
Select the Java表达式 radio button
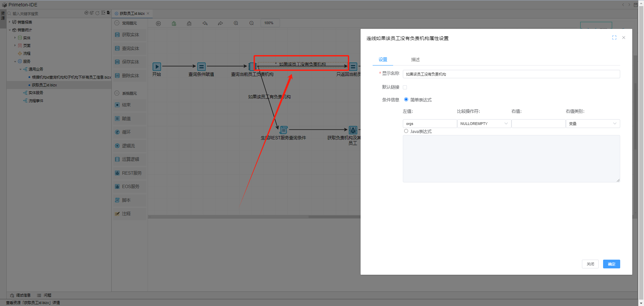pyautogui.click(x=406, y=131)
